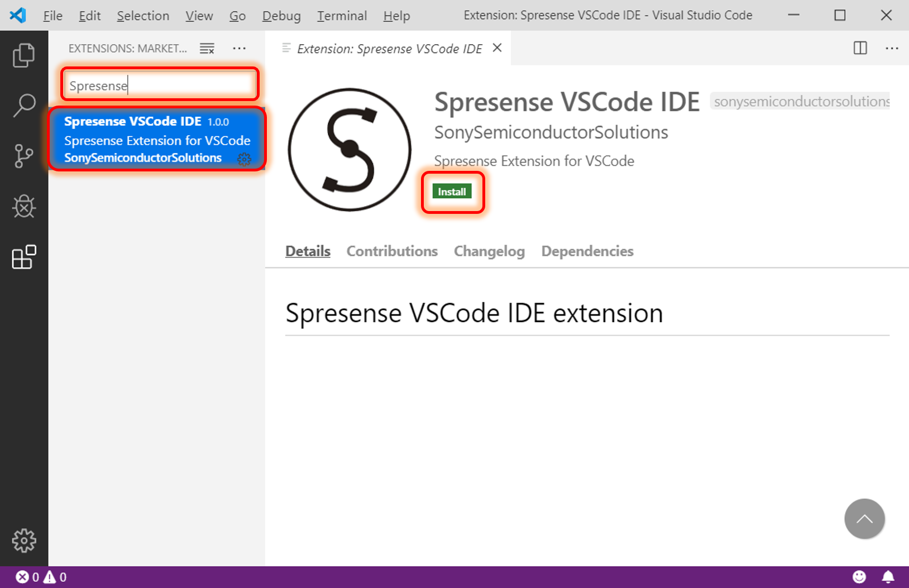Open the Manage settings gear in activity bar
This screenshot has width=909, height=588.
24,540
